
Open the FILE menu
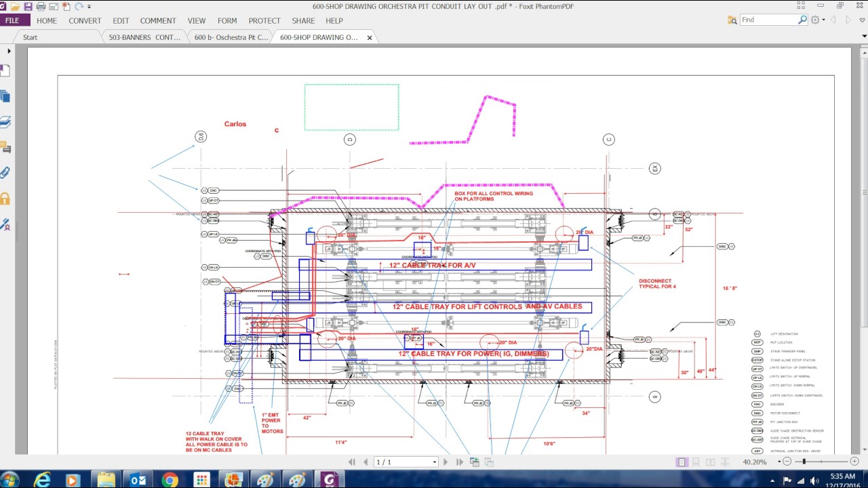(12, 20)
